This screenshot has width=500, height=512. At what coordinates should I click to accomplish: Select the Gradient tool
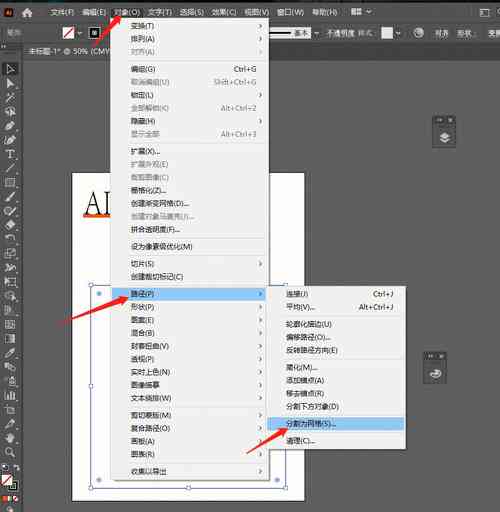point(10,339)
